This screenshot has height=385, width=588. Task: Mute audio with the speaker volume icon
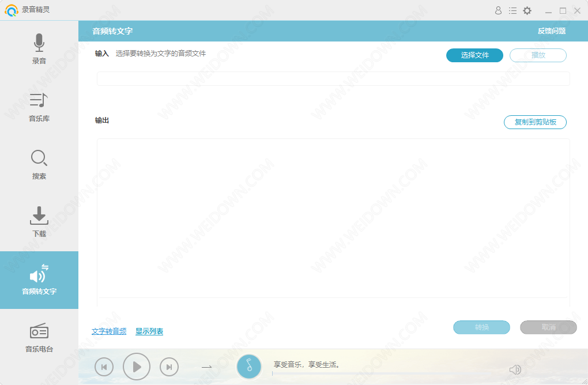[515, 370]
